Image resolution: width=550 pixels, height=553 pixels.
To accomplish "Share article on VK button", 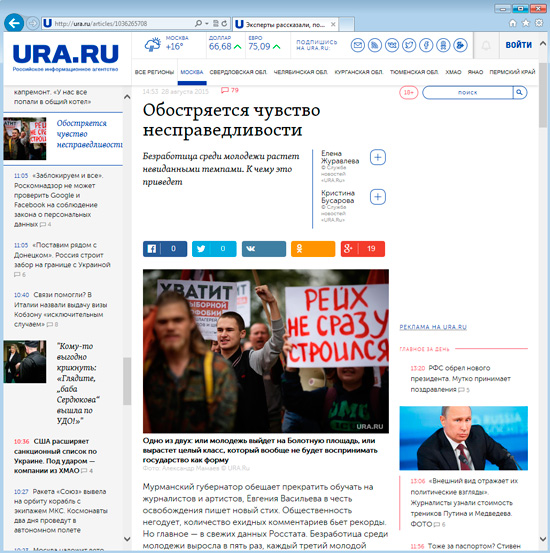I will point(264,249).
